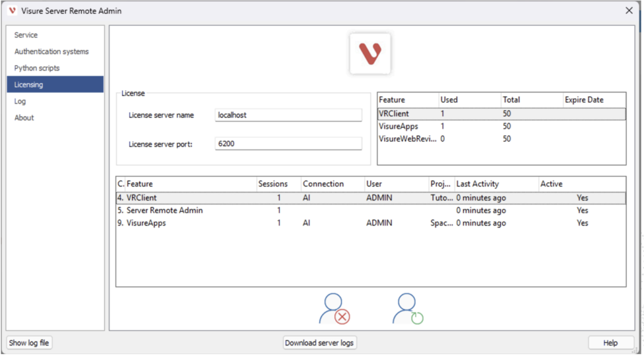Sort sessions by Active column header
Viewport: 644px width, 356px height.
pyautogui.click(x=582, y=184)
